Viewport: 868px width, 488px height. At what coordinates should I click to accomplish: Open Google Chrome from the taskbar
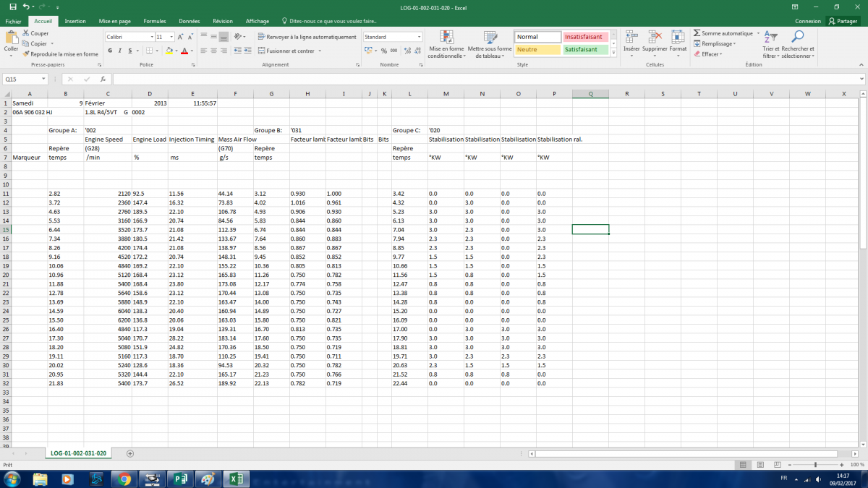[124, 479]
